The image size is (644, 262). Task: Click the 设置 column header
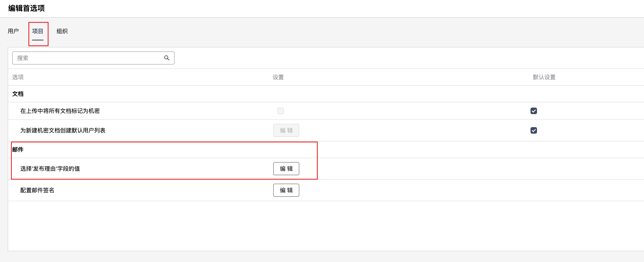click(278, 77)
